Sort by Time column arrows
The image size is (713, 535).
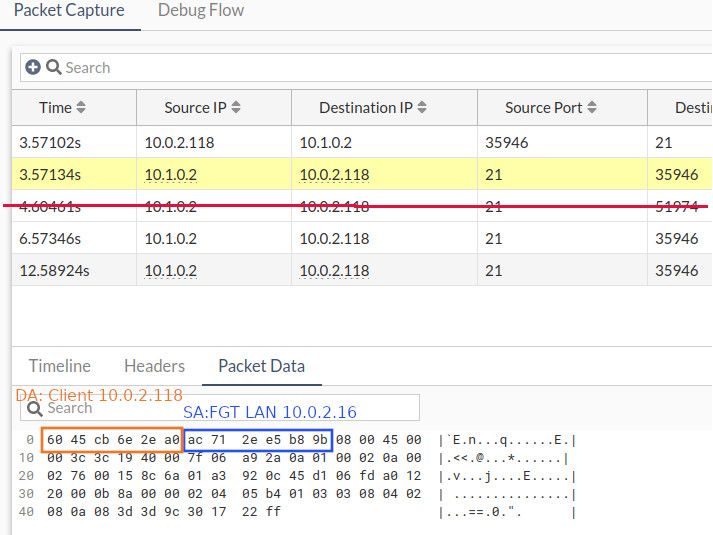[x=81, y=107]
